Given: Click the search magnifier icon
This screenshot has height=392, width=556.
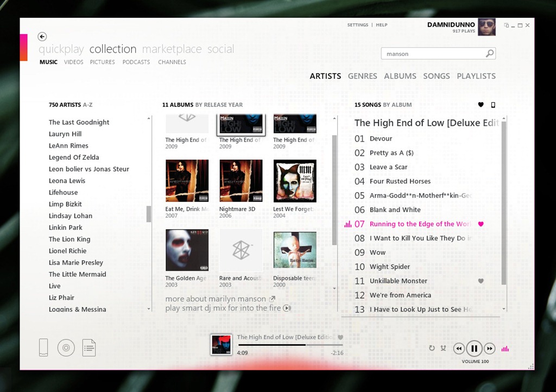Looking at the screenshot, I should pos(489,54).
